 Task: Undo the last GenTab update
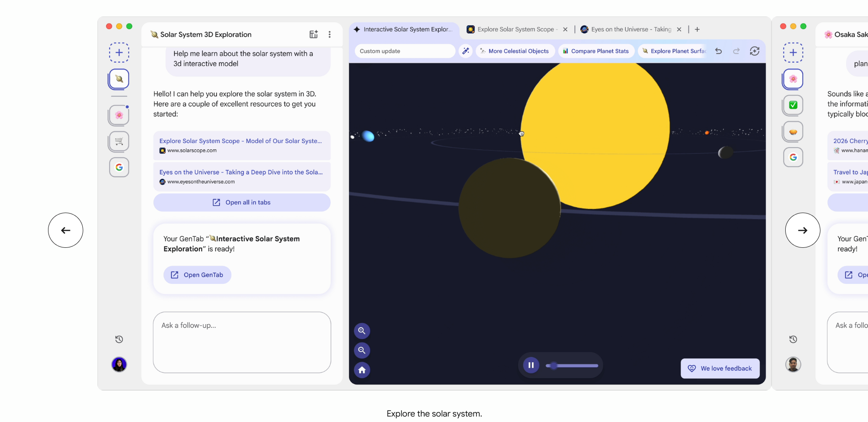pyautogui.click(x=718, y=51)
